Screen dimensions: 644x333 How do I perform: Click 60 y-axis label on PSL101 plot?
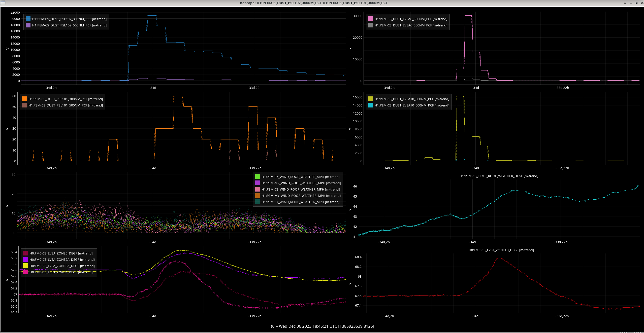click(x=14, y=96)
